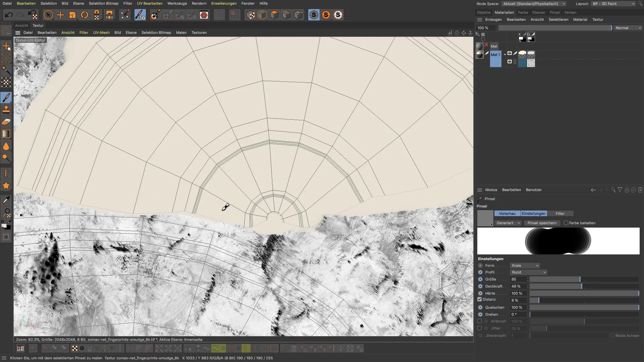Click the search magnifier in attribute manager
644x362 pixels.
click(613, 190)
